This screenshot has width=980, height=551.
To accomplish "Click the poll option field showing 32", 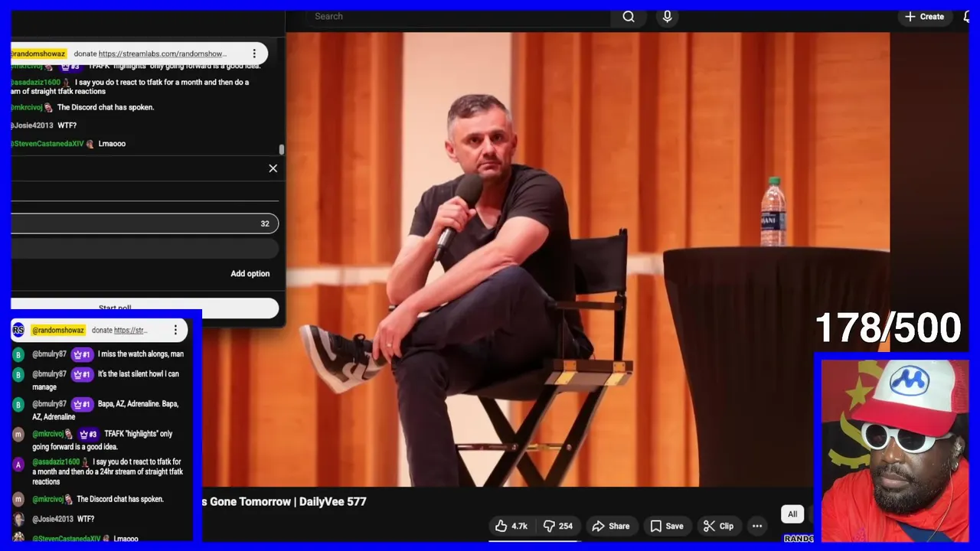I will [x=145, y=223].
